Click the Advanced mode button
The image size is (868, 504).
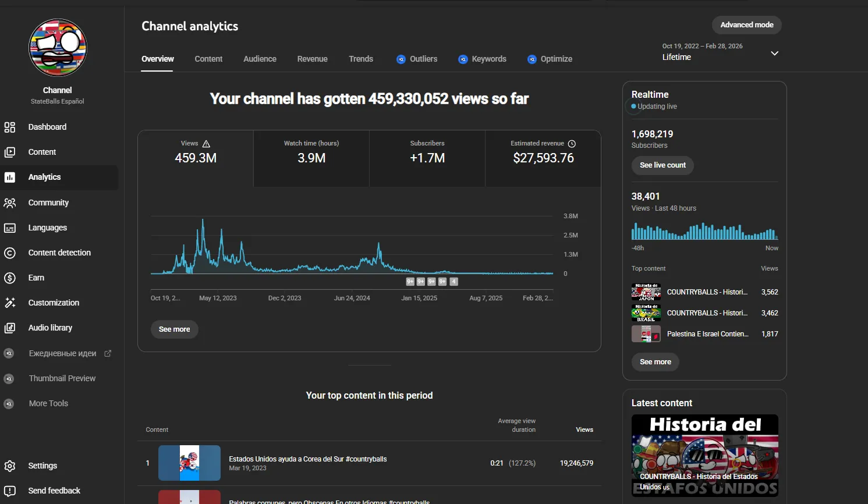(x=747, y=25)
